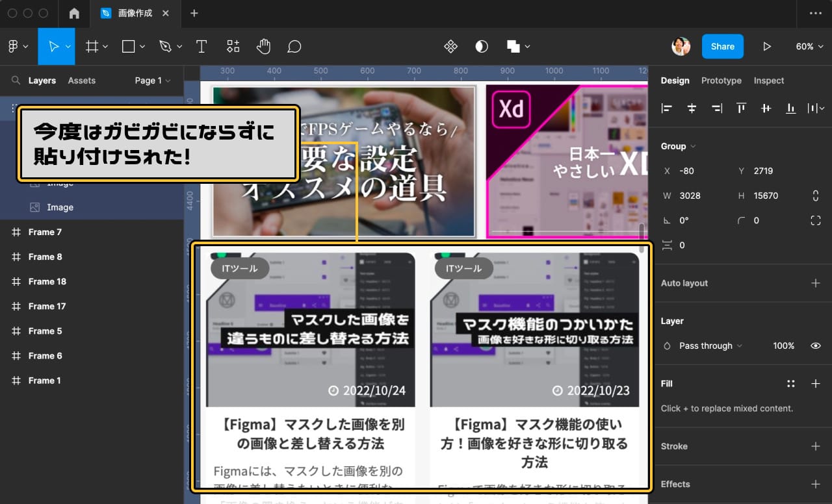Switch to the Assets tab
Viewport: 832px width, 504px height.
(82, 81)
